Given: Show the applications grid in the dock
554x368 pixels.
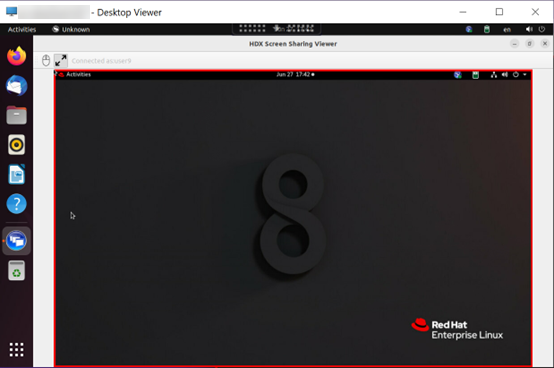Looking at the screenshot, I should point(17,350).
